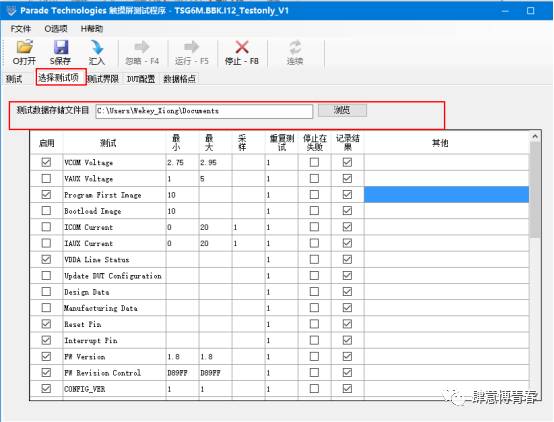
Task: Enable the VAUX Voltage test checkbox
Action: click(46, 178)
